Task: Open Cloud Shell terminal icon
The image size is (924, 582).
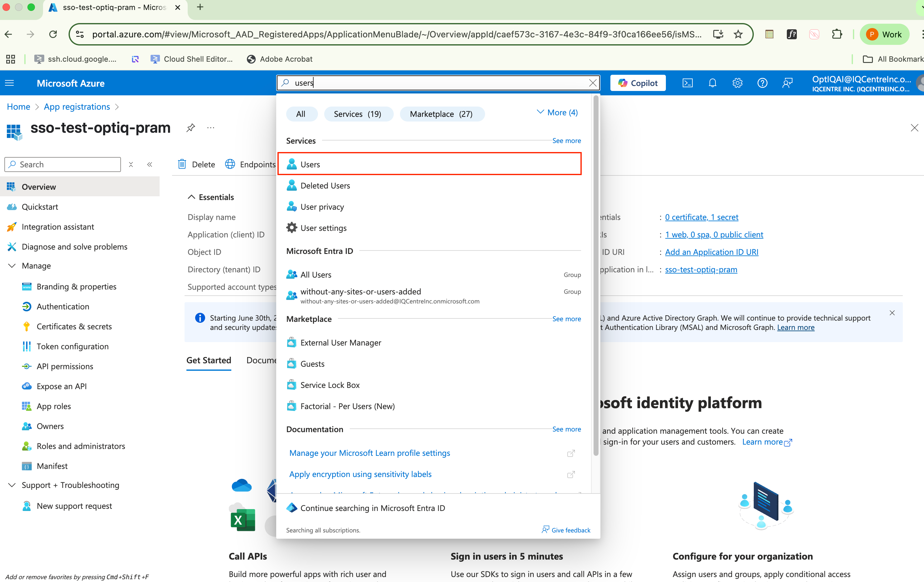Action: [687, 83]
